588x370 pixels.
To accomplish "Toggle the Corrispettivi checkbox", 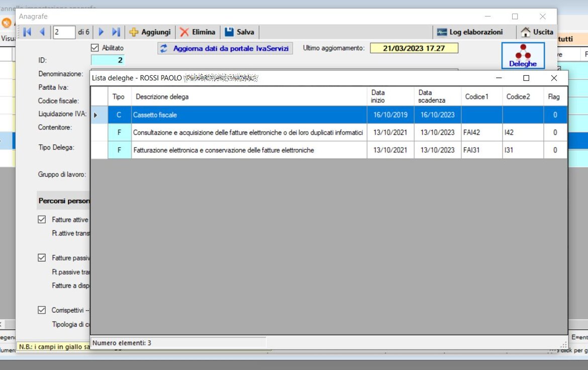I will [x=42, y=310].
